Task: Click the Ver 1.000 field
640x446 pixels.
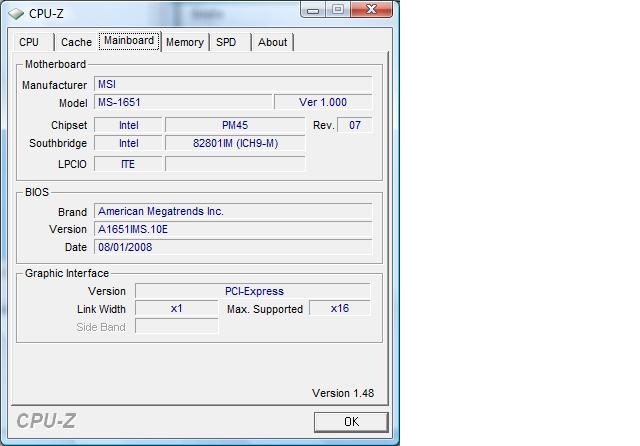Action: (x=323, y=102)
